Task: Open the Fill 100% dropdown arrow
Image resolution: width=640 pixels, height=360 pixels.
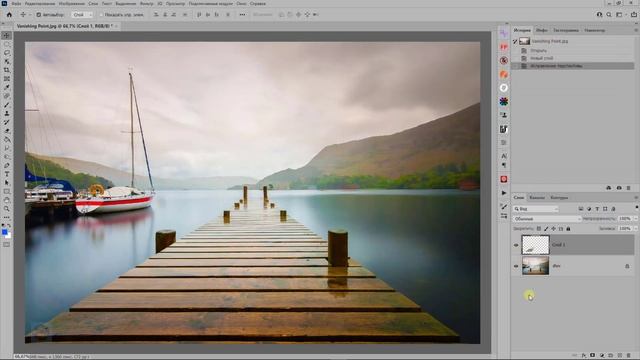Action: 635,229
